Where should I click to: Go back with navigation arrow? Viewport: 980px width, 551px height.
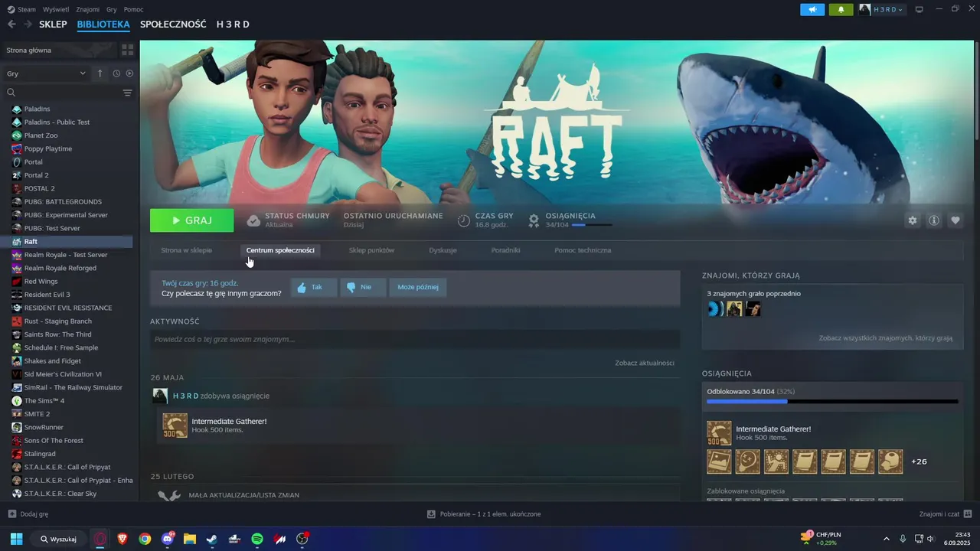[11, 24]
